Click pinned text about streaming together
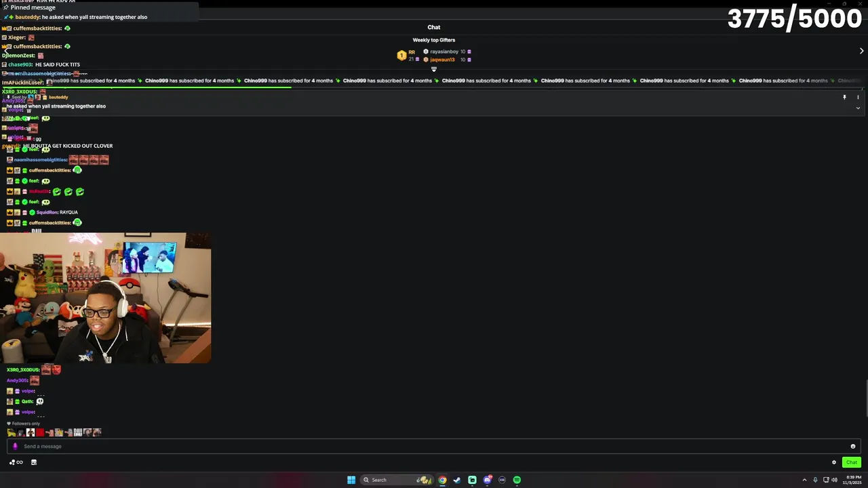This screenshot has width=868, height=488. point(56,106)
